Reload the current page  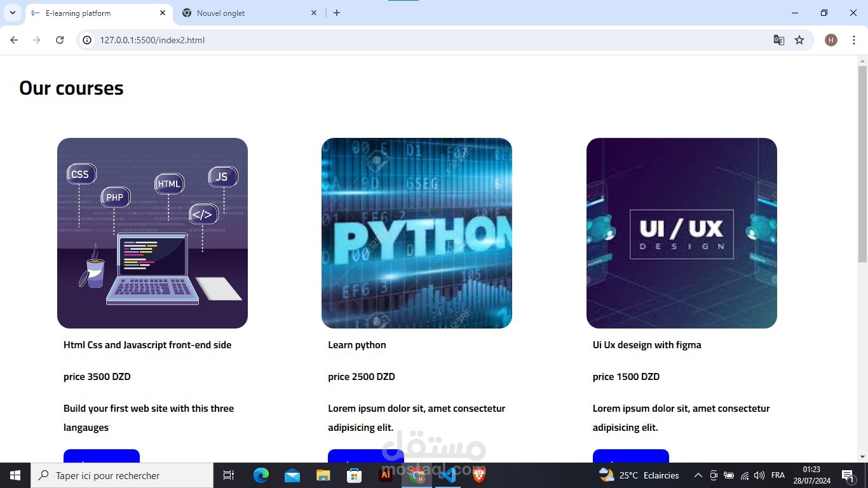point(60,40)
